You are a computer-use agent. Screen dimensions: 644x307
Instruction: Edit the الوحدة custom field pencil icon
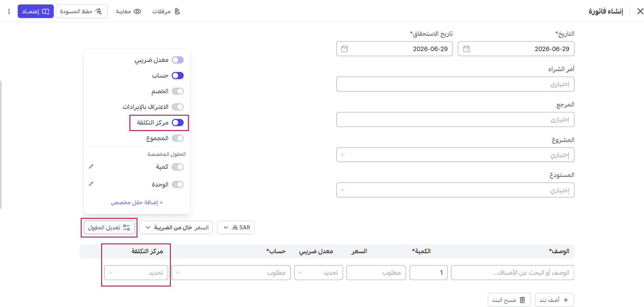click(91, 184)
